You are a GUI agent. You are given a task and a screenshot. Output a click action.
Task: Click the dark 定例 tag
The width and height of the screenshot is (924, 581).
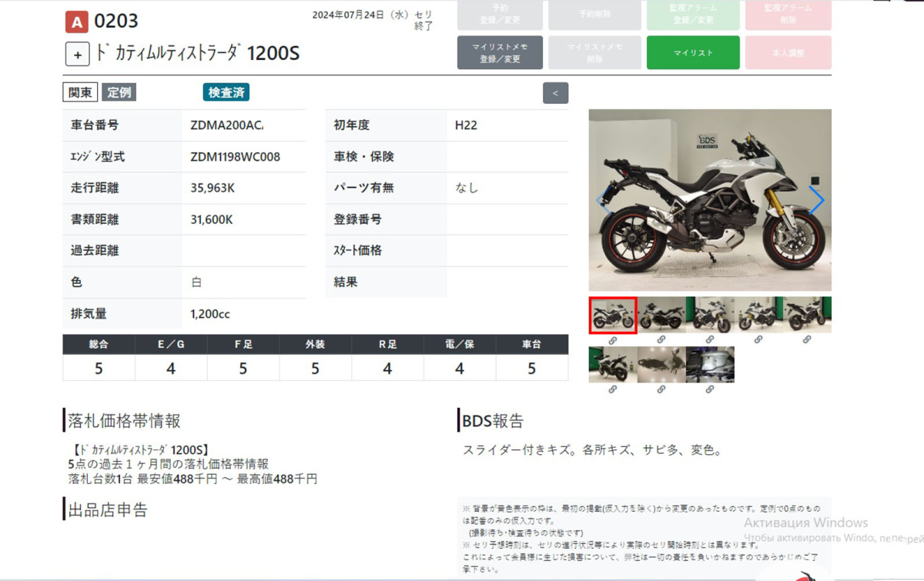pos(119,92)
